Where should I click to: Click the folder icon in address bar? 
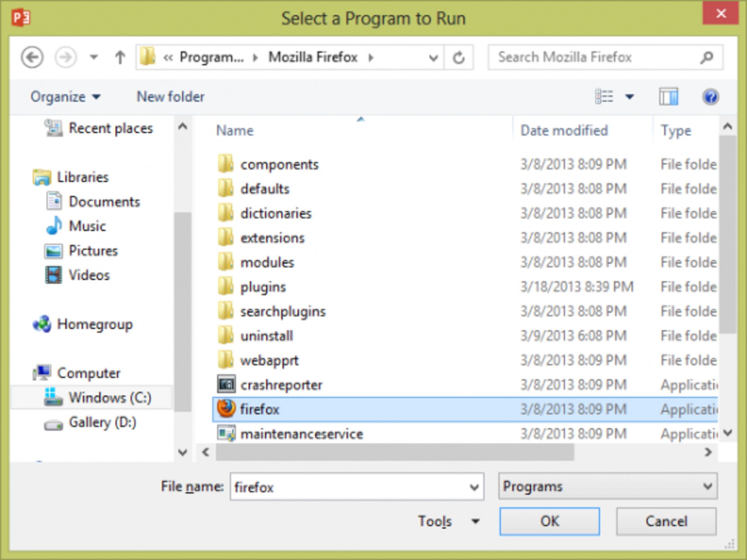(148, 57)
